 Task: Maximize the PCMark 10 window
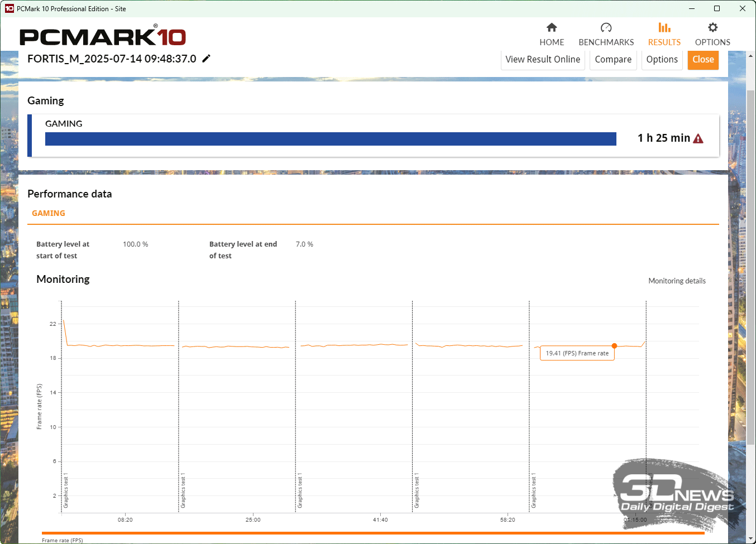click(x=717, y=8)
